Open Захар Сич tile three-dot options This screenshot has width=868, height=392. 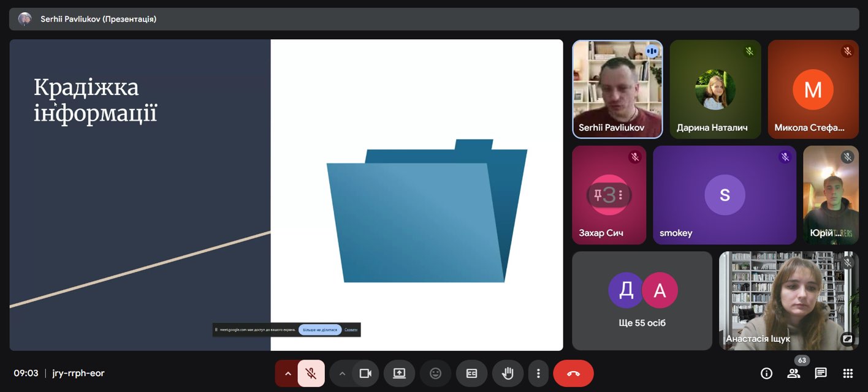[621, 195]
